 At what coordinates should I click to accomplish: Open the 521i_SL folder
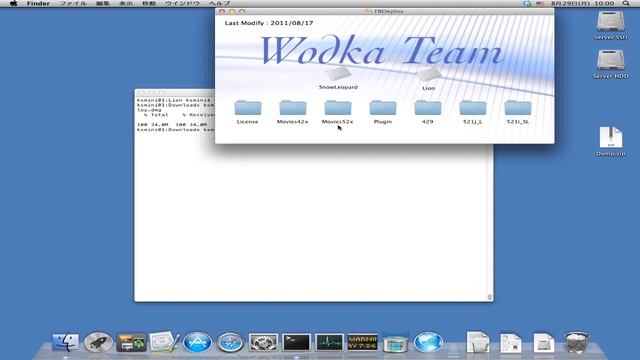[x=518, y=108]
